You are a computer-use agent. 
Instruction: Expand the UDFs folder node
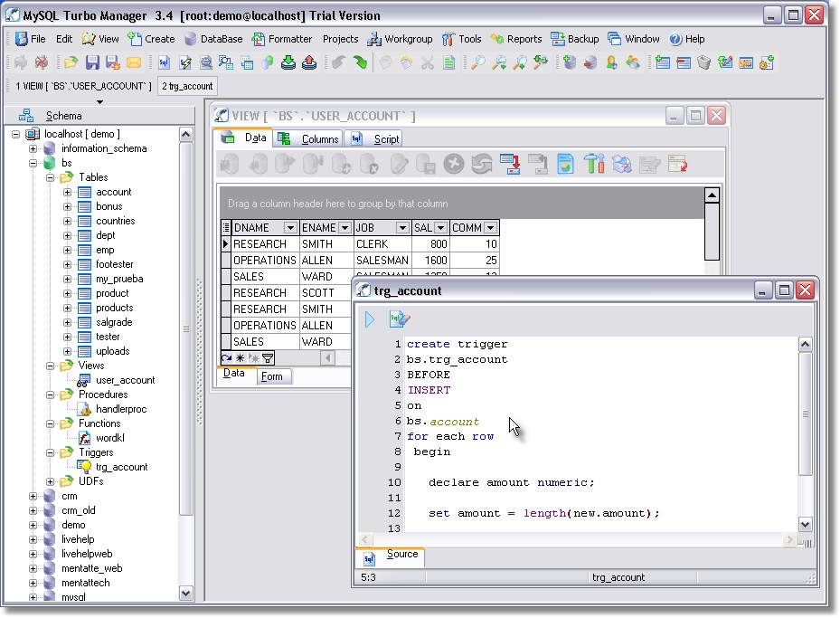click(50, 481)
